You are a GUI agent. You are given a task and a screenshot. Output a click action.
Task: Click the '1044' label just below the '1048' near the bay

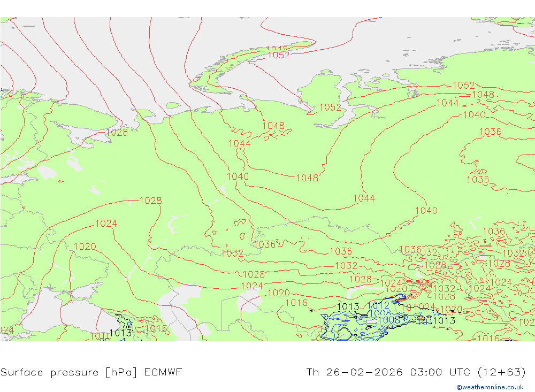coord(240,144)
